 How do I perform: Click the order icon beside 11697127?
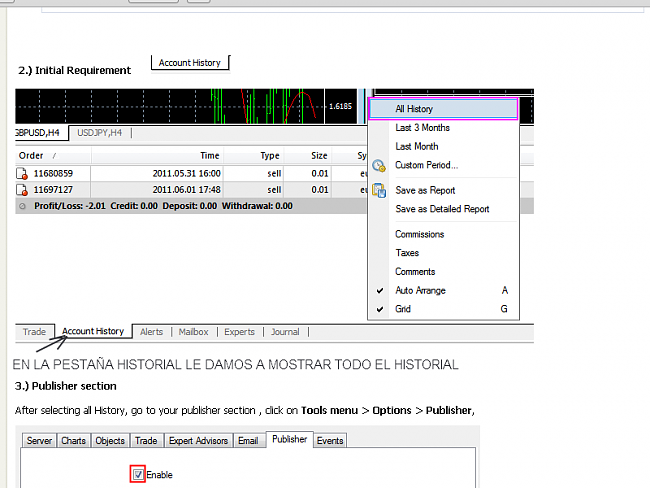(x=22, y=190)
